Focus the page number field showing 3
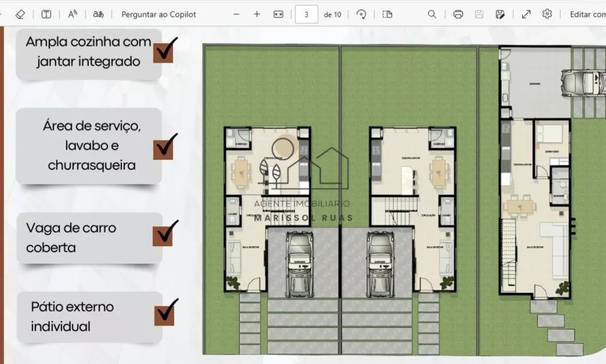 pyautogui.click(x=306, y=15)
